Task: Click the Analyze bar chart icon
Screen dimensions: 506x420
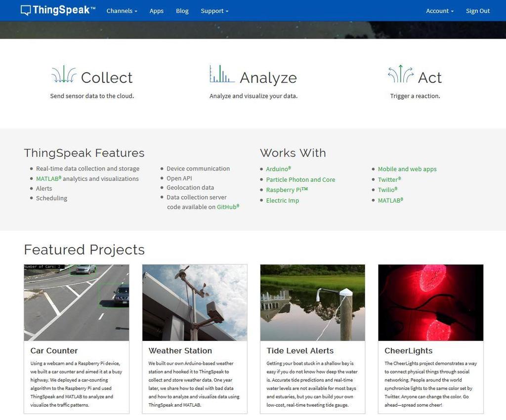Action: [x=222, y=74]
